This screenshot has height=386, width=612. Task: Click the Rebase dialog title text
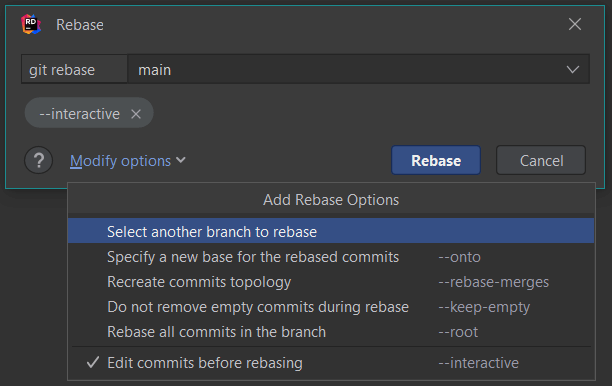coord(80,25)
